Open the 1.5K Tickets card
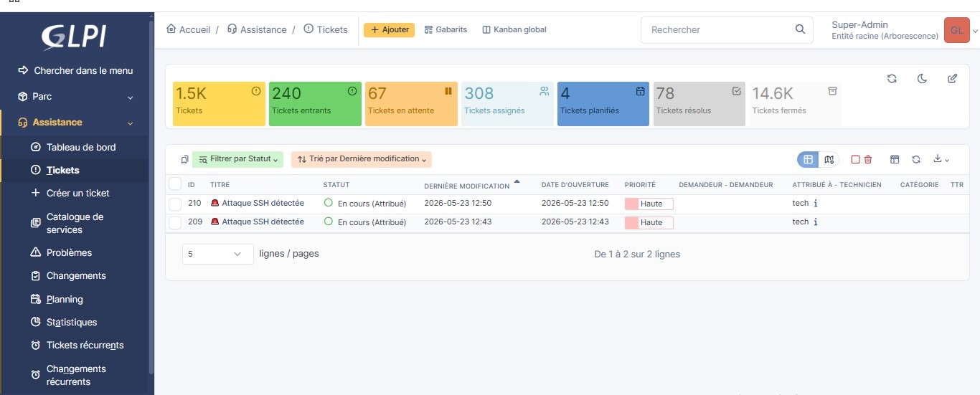 pos(219,104)
